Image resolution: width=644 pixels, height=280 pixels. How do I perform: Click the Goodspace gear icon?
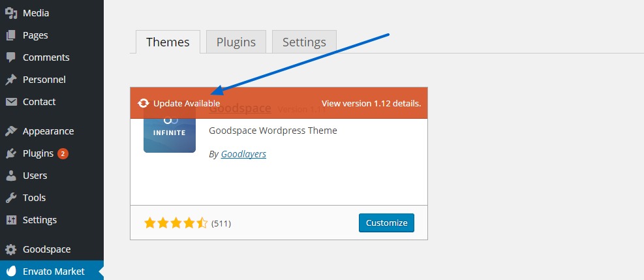pos(11,249)
